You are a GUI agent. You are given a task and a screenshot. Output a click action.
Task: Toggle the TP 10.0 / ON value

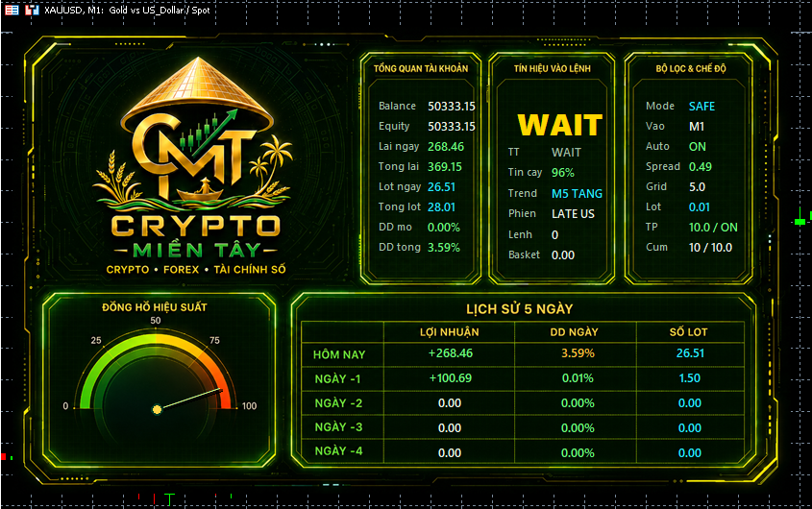coord(713,228)
